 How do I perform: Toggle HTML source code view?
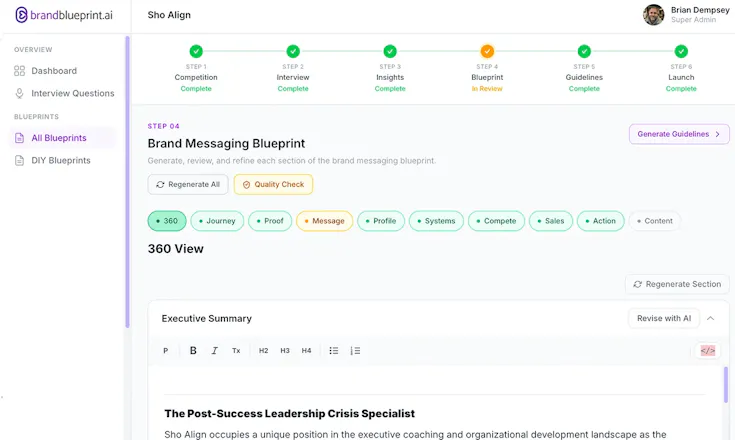[708, 351]
